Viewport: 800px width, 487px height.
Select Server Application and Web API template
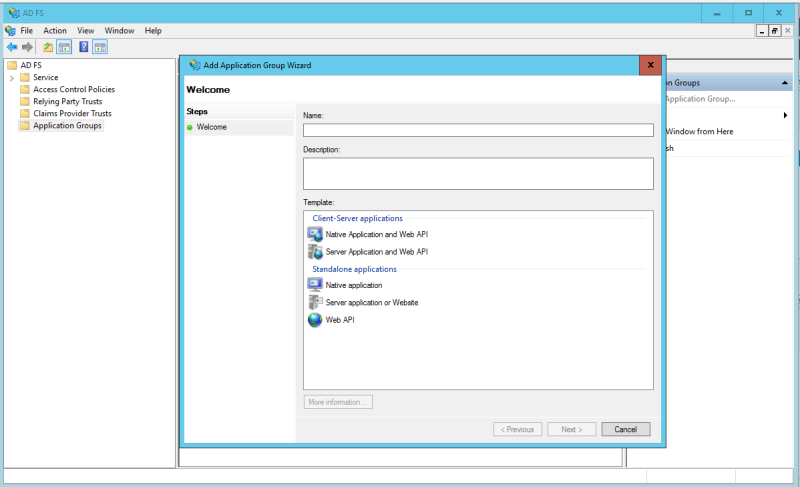pyautogui.click(x=377, y=251)
